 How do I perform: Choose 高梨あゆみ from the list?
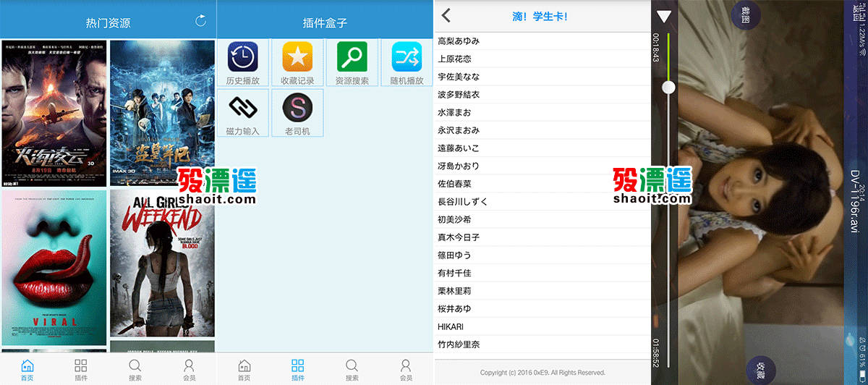coord(542,41)
